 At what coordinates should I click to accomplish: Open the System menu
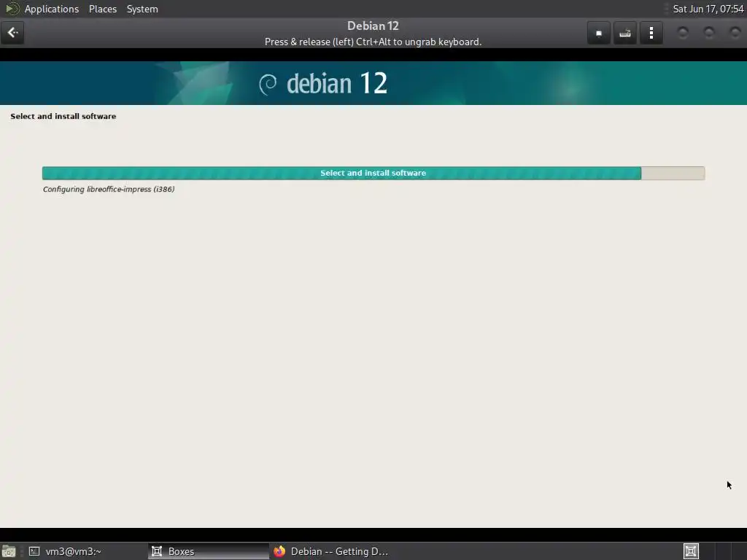(142, 9)
